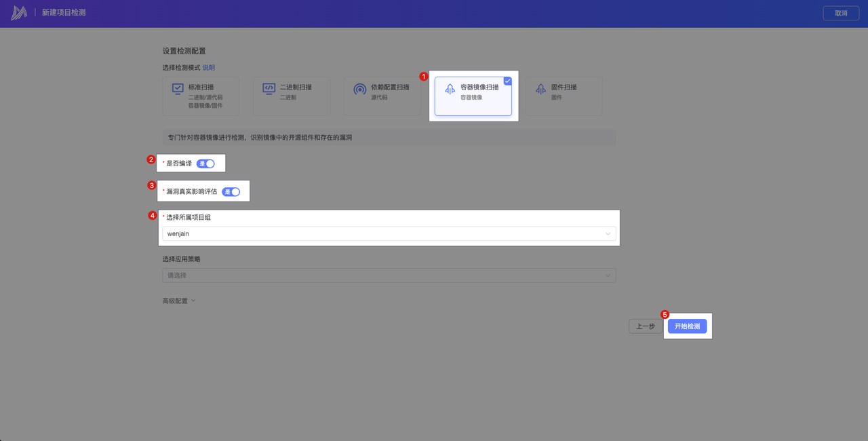Click the 取消 button in header
Viewport: 868px width, 441px height.
841,13
